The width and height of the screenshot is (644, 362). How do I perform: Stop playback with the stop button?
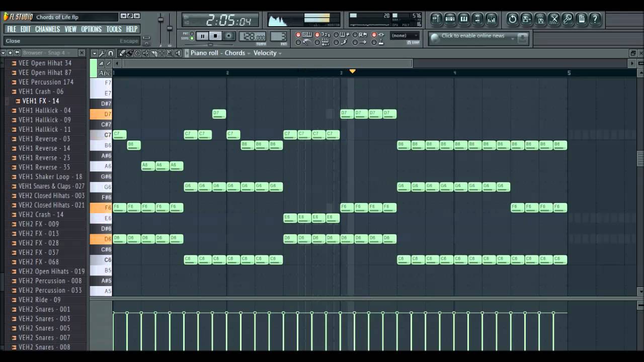(215, 36)
